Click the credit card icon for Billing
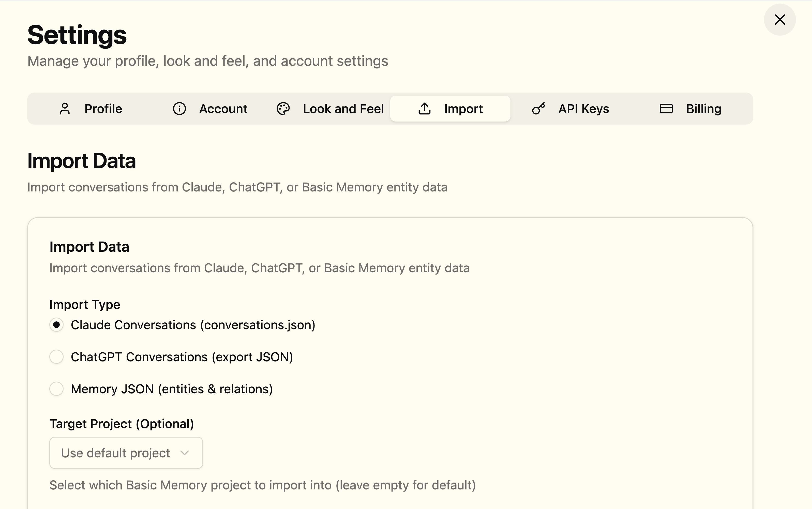 tap(666, 109)
